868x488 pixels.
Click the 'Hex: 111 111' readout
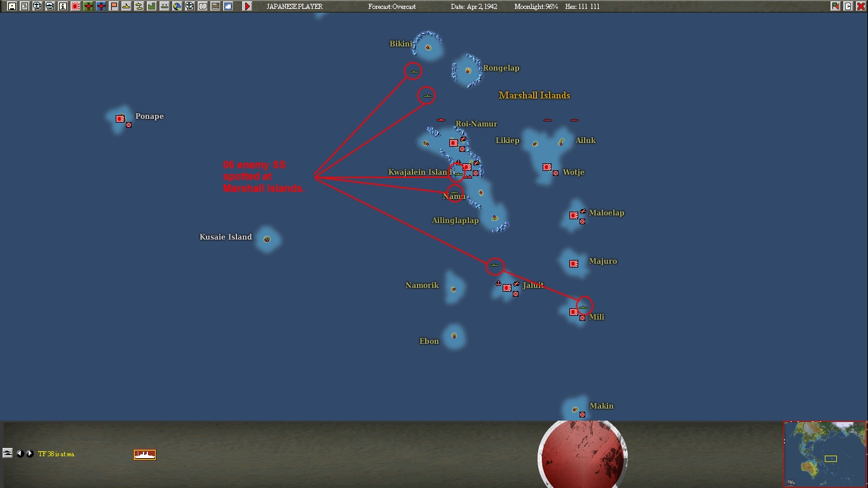pos(582,6)
